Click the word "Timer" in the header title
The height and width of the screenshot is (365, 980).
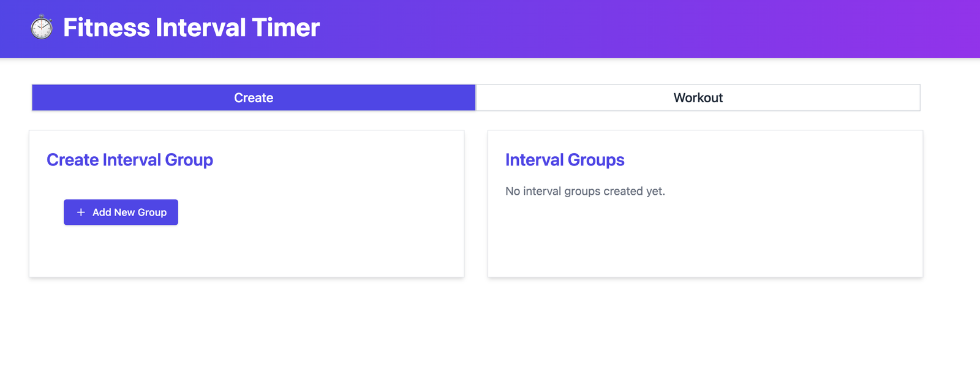click(285, 28)
